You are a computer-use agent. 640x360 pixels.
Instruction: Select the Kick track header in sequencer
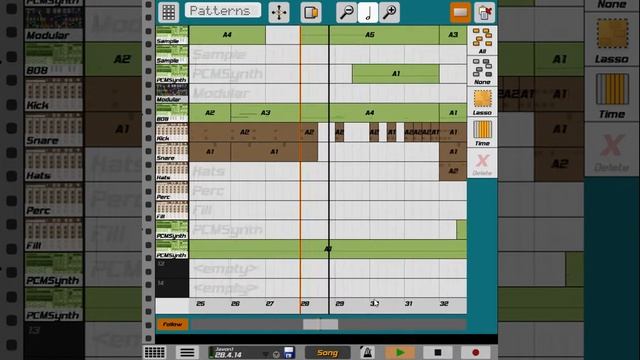172,133
